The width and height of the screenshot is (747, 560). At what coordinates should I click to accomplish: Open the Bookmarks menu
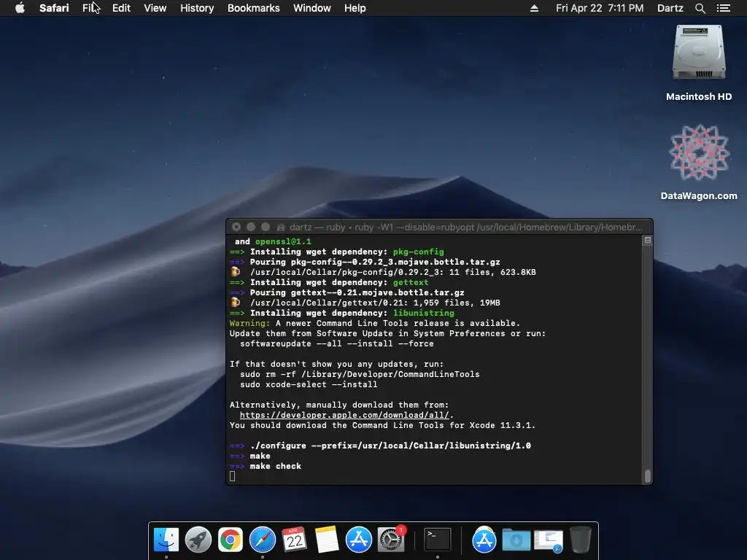[253, 8]
